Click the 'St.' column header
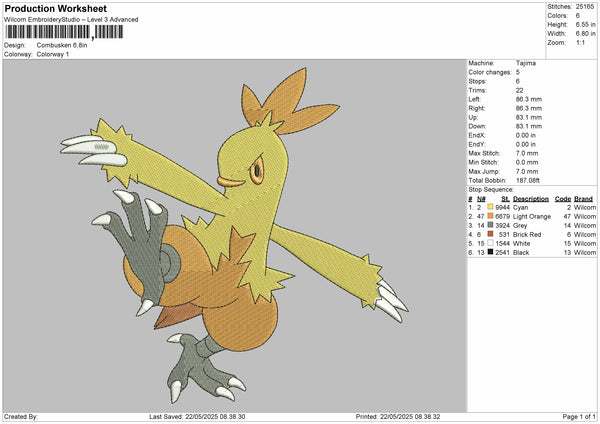The image size is (600, 424). [x=505, y=199]
